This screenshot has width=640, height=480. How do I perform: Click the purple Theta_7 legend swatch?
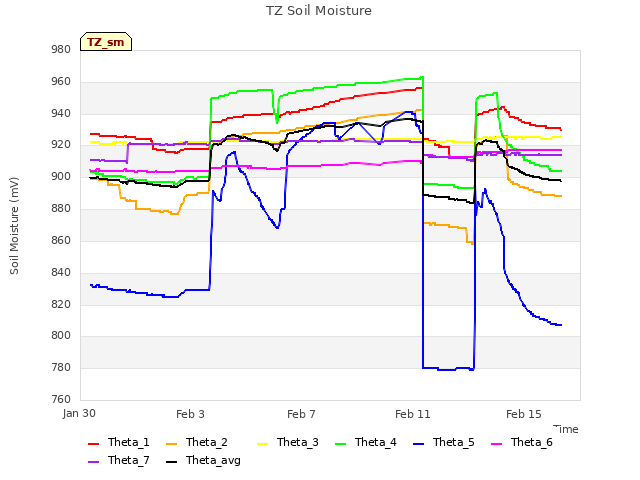pos(93,461)
